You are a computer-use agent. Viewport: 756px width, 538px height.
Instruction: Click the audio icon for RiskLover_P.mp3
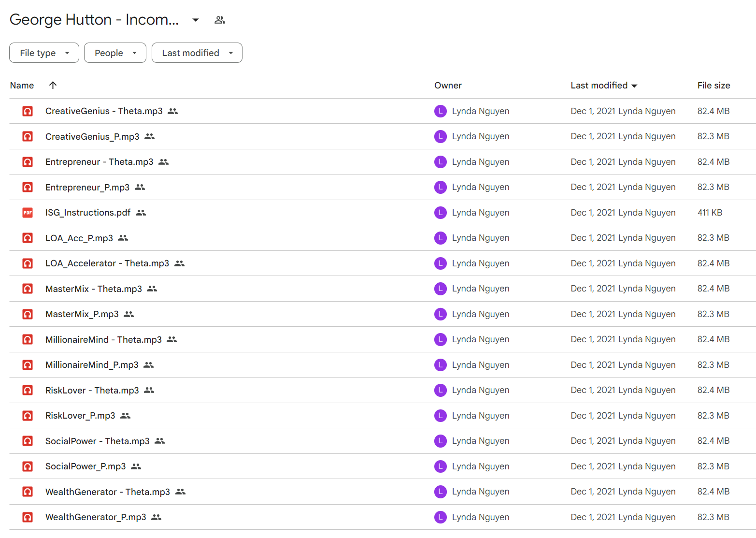[x=28, y=416]
